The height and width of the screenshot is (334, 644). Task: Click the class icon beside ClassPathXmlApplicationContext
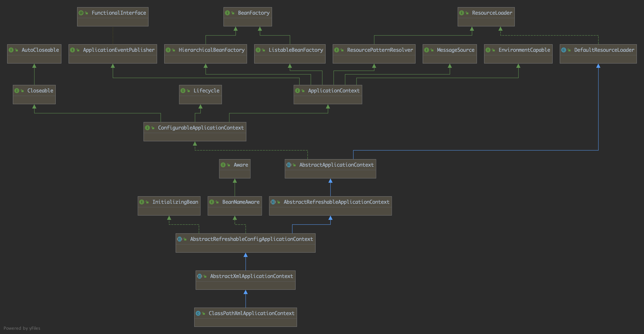(198, 313)
